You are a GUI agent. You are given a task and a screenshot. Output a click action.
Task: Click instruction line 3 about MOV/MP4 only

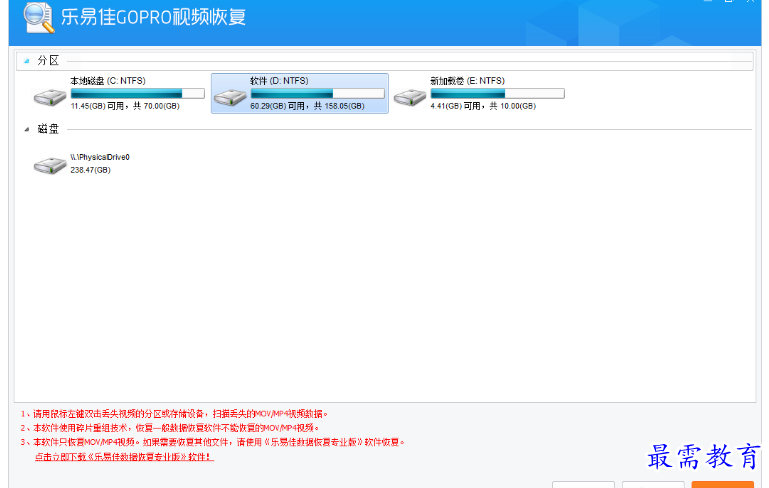point(213,442)
